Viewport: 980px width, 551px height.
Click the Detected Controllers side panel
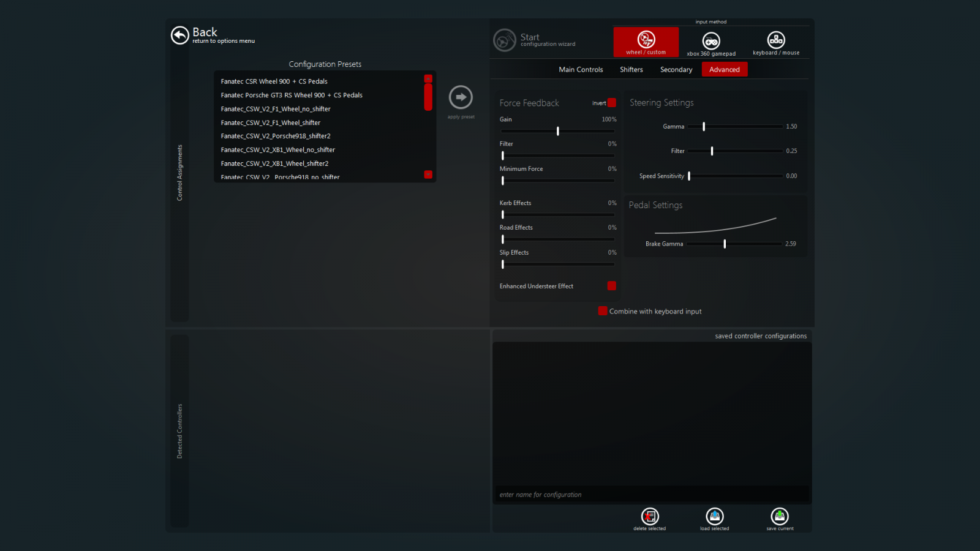point(179,431)
